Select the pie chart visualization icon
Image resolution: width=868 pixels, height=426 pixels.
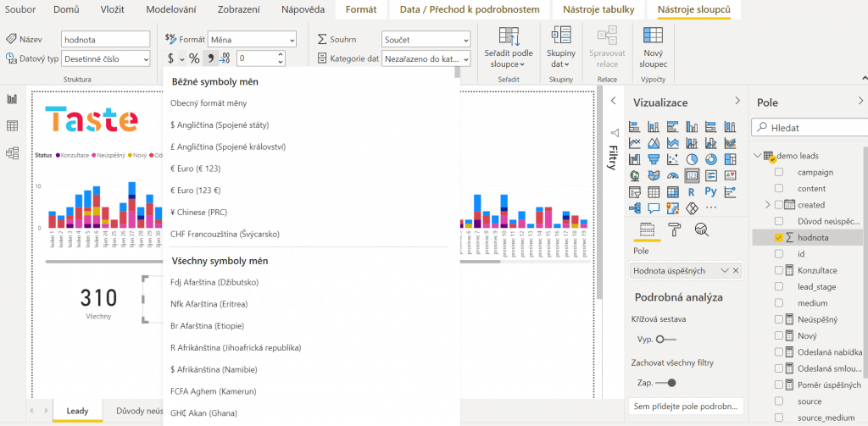click(x=692, y=159)
